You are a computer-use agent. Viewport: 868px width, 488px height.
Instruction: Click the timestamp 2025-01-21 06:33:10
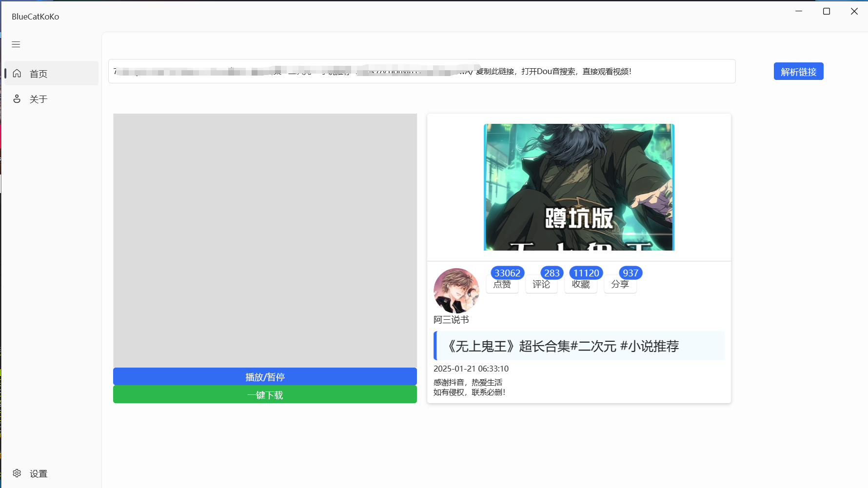click(x=471, y=369)
